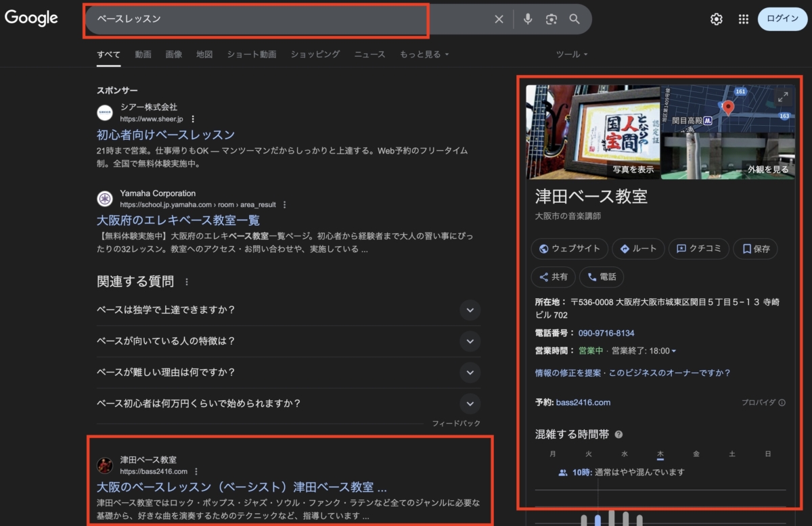Open the 大阪府のエレキベース教室一覧 link

click(x=178, y=220)
